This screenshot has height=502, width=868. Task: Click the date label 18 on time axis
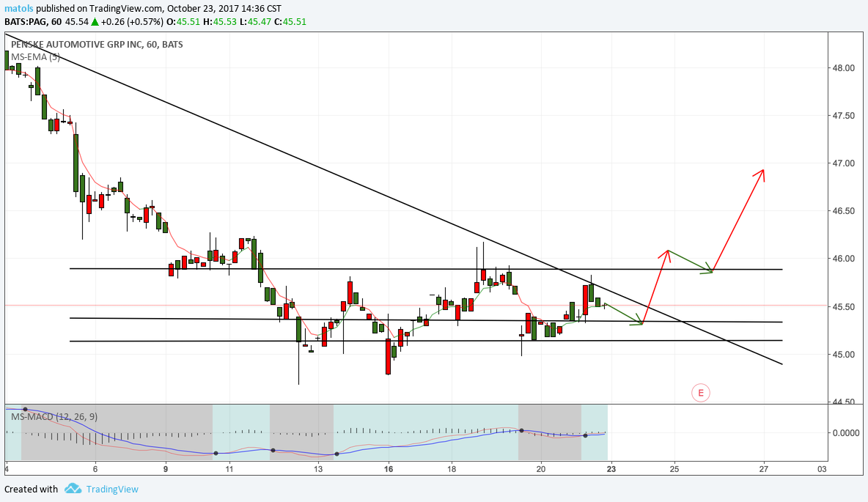[452, 469]
